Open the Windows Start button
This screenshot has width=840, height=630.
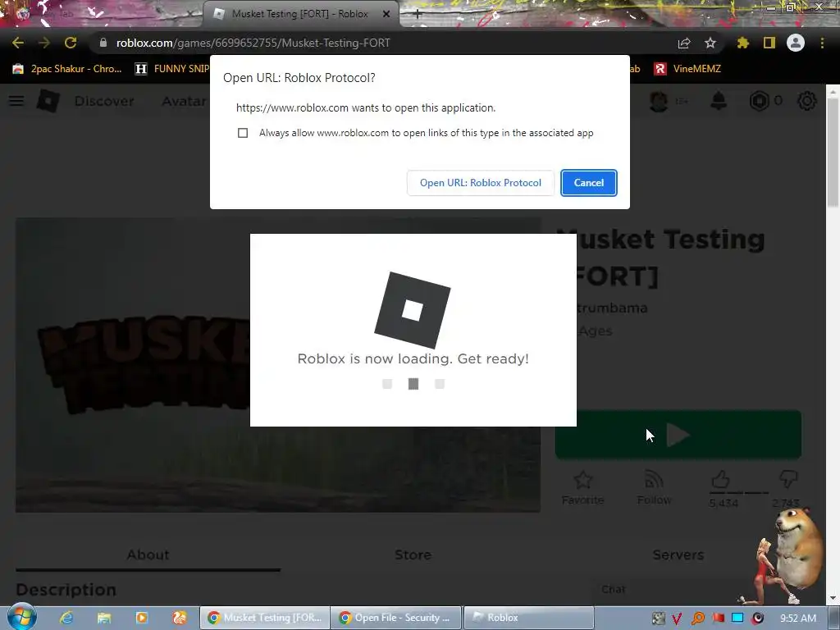point(21,617)
